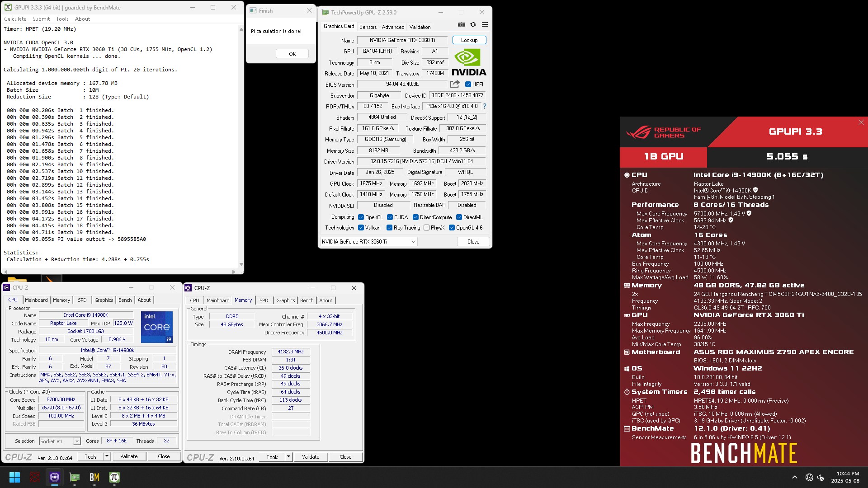Click Tools button in CPU-Z Memory window

pos(272,457)
